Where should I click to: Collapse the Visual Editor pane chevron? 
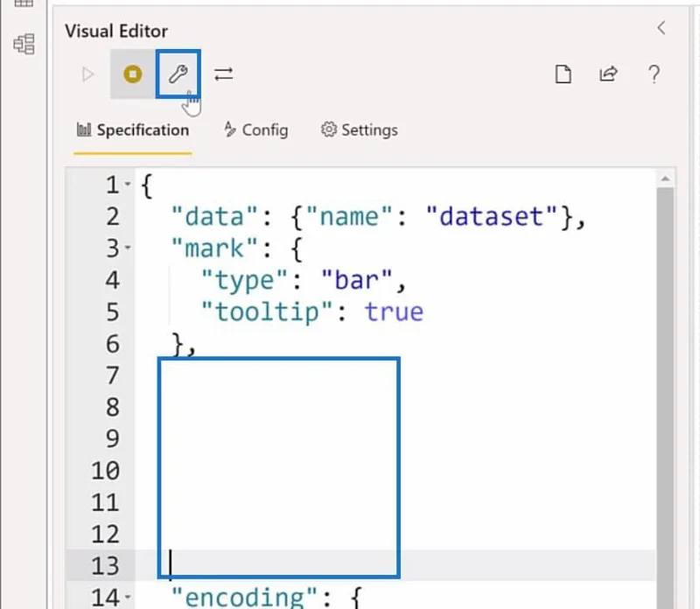coord(661,28)
